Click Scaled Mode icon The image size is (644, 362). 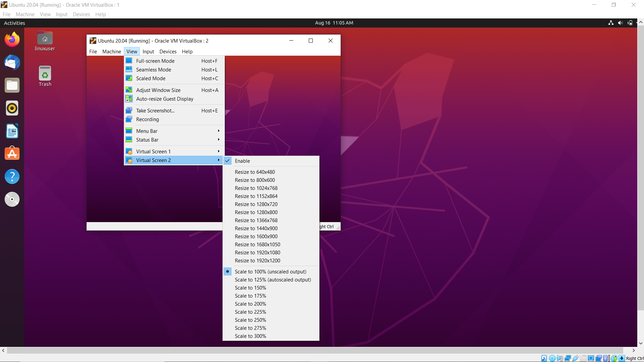click(x=129, y=78)
